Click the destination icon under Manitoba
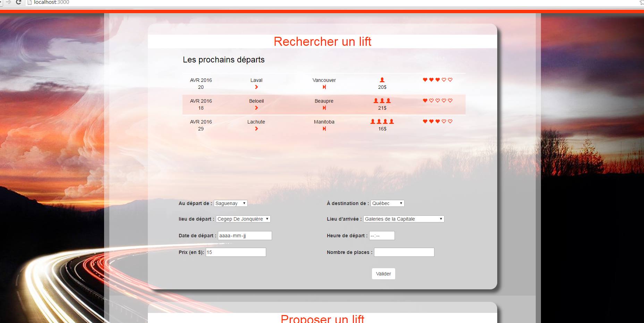644x323 pixels. [x=324, y=129]
